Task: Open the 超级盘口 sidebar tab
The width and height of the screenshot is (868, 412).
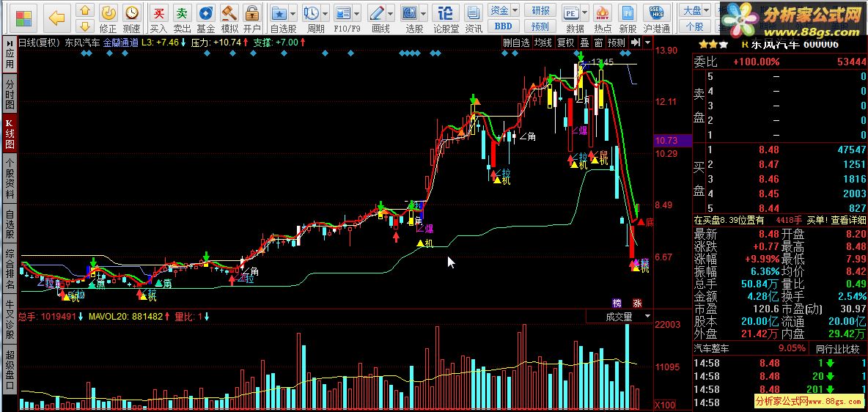Action: (10, 368)
